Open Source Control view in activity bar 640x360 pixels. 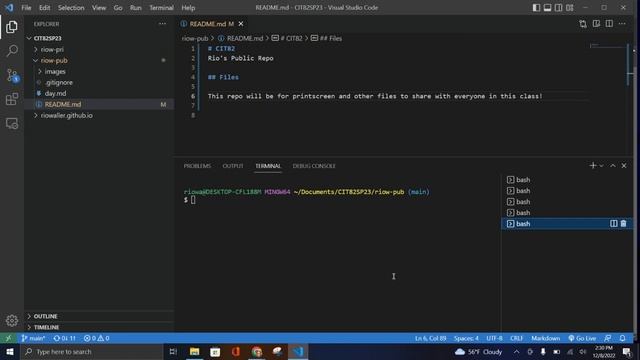12,75
